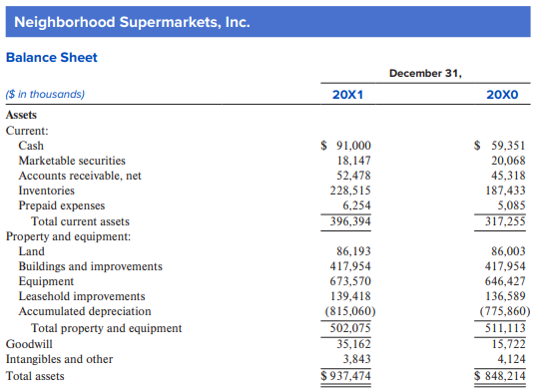This screenshot has width=540, height=392.
Task: Select the Buildings and improvements label
Action: point(90,266)
